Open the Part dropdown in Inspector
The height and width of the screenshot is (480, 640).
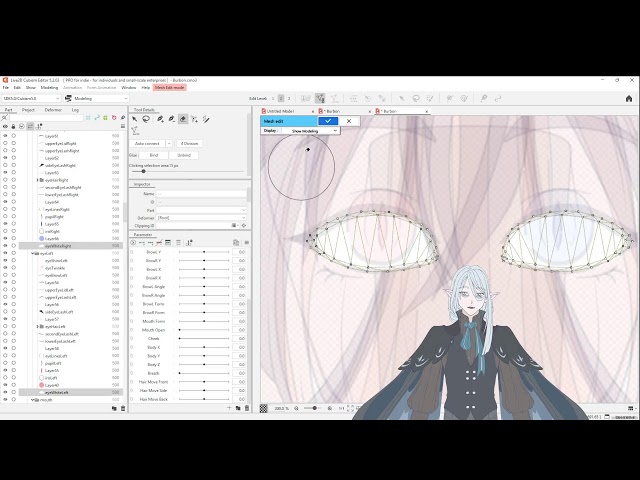pos(202,210)
